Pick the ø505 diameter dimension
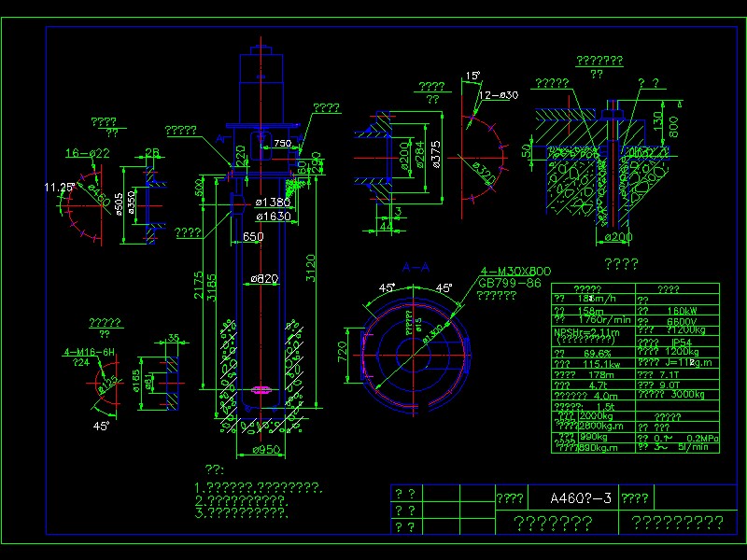Image resolution: width=747 pixels, height=560 pixels. click(x=120, y=203)
